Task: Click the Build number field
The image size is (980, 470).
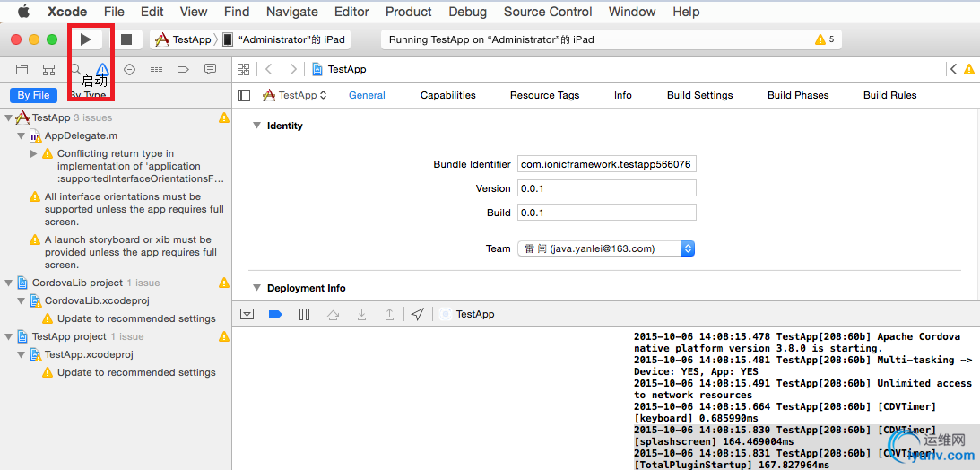Action: tap(606, 213)
